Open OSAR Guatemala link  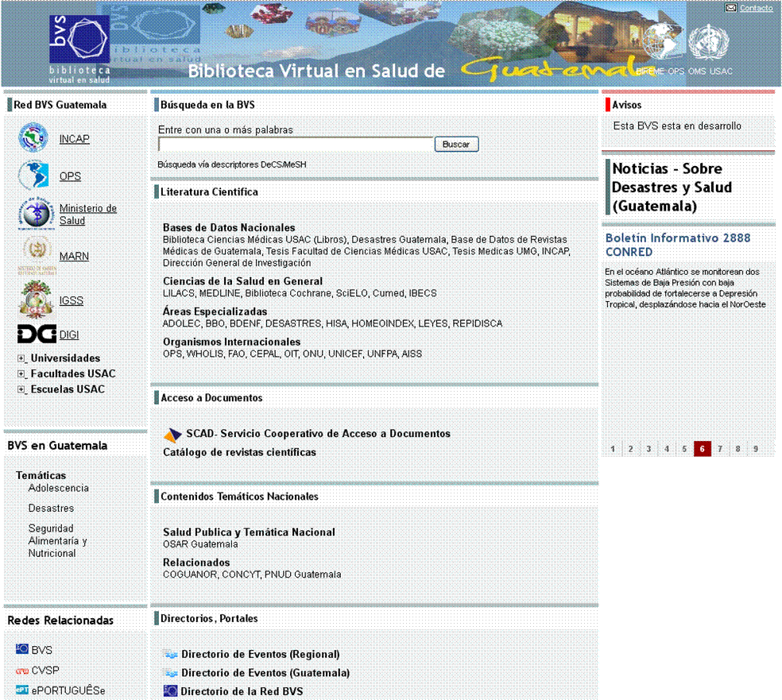[x=200, y=544]
